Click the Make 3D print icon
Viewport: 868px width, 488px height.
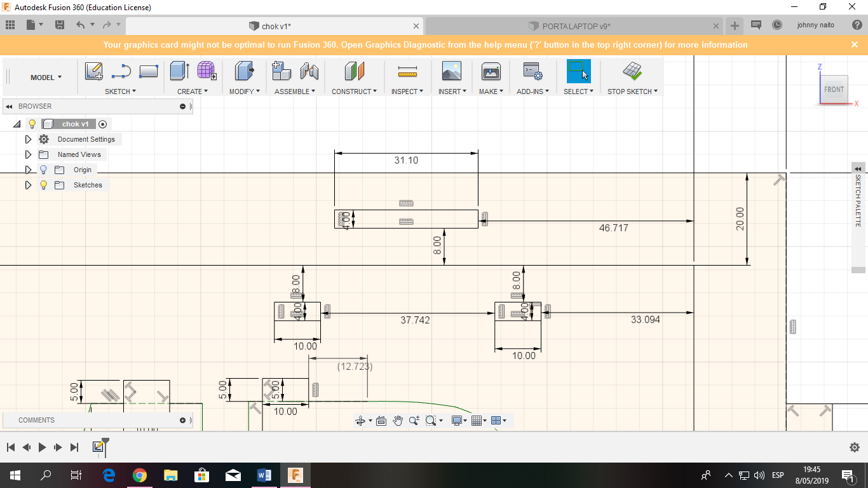(x=491, y=71)
